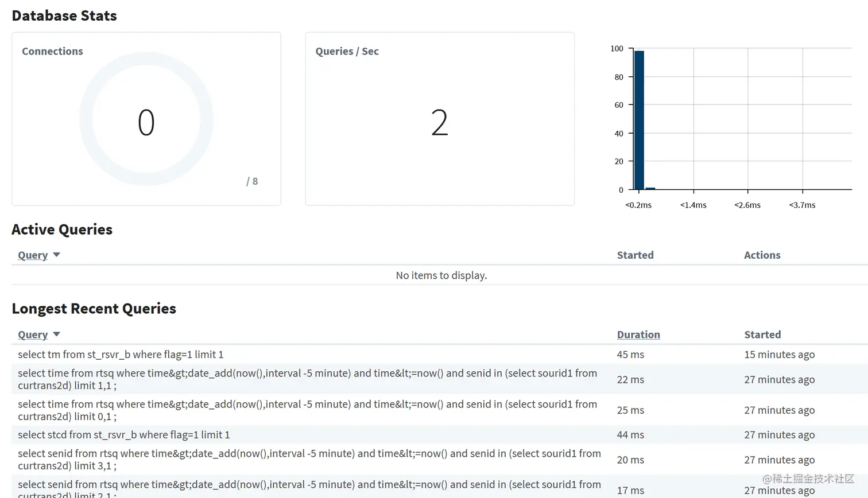Screen dimensions: 868x498
Task: Click the <1.4ms axis label on histogram
Action: (x=693, y=205)
